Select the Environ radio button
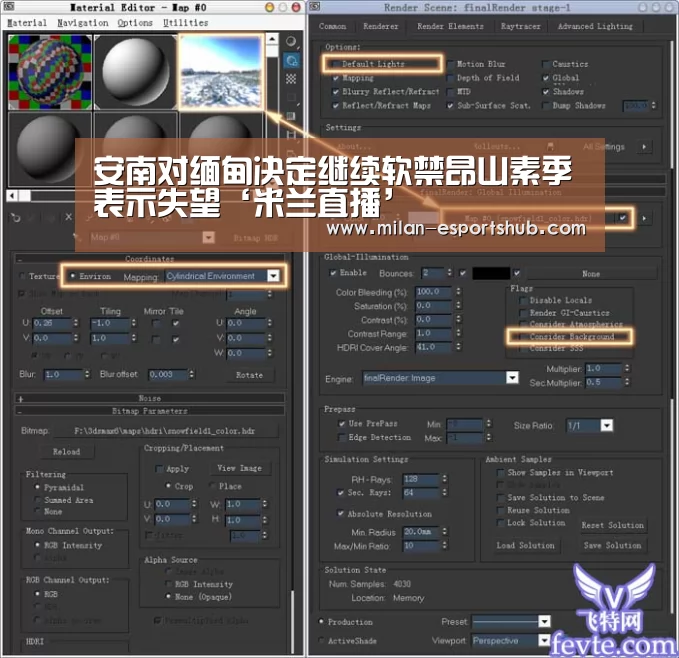 click(x=73, y=276)
